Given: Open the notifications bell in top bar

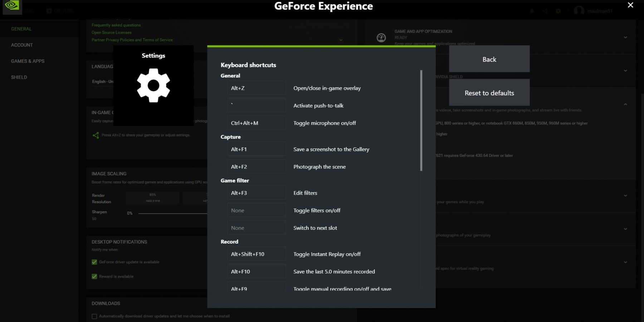Looking at the screenshot, I should 532,11.
